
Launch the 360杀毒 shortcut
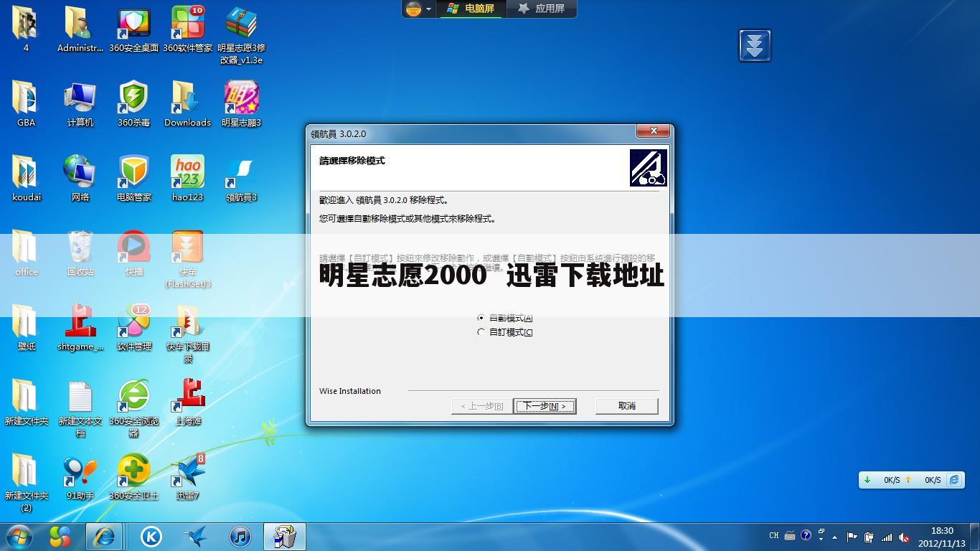coord(134,103)
